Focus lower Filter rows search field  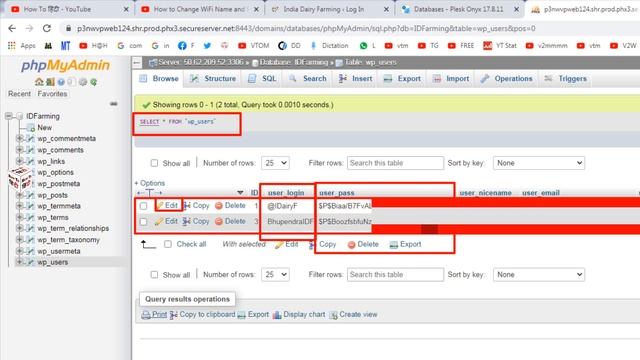pyautogui.click(x=395, y=275)
